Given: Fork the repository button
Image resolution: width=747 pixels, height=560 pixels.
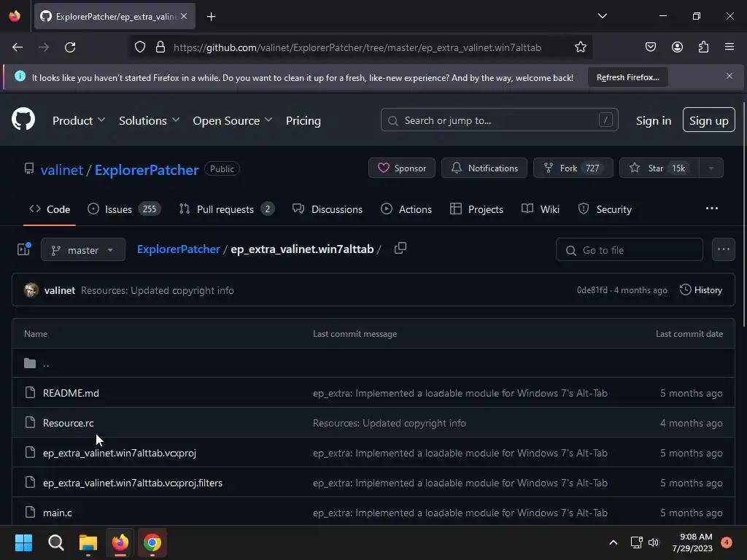Looking at the screenshot, I should point(573,168).
